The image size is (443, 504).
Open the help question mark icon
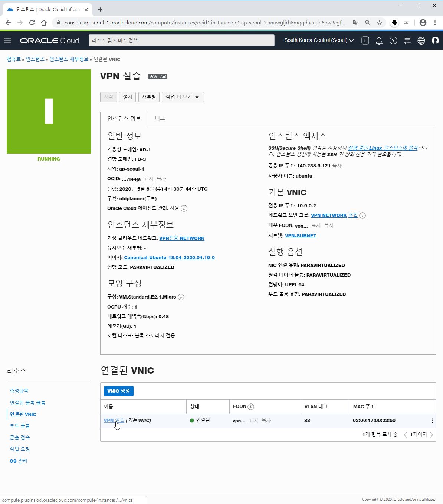coord(393,40)
